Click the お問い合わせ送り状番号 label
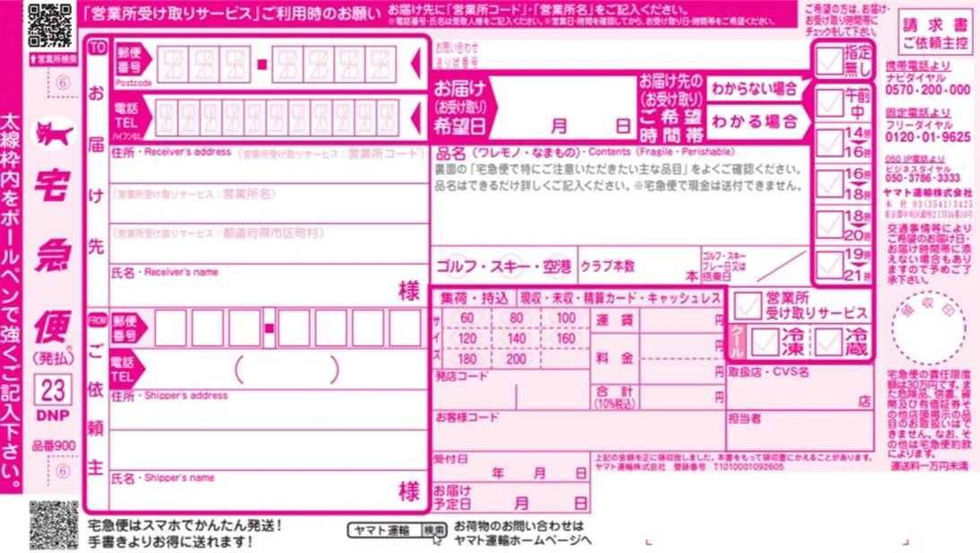The width and height of the screenshot is (980, 553). click(x=457, y=55)
